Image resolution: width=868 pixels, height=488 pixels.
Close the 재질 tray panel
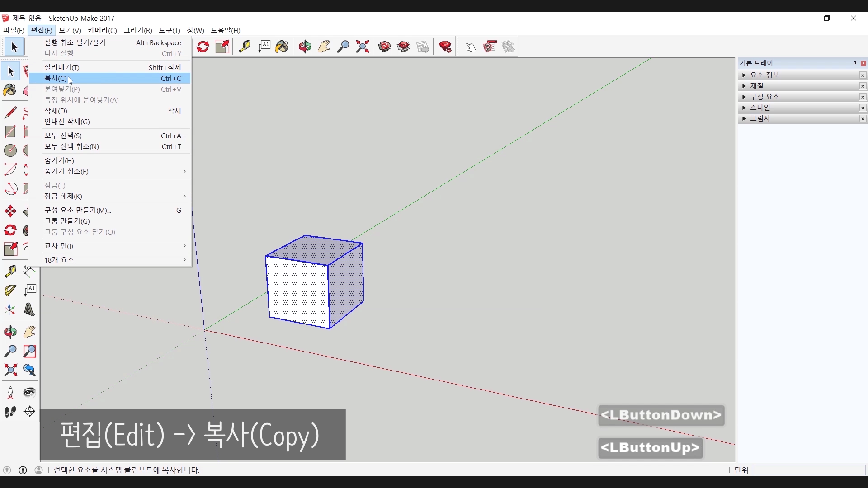(863, 86)
